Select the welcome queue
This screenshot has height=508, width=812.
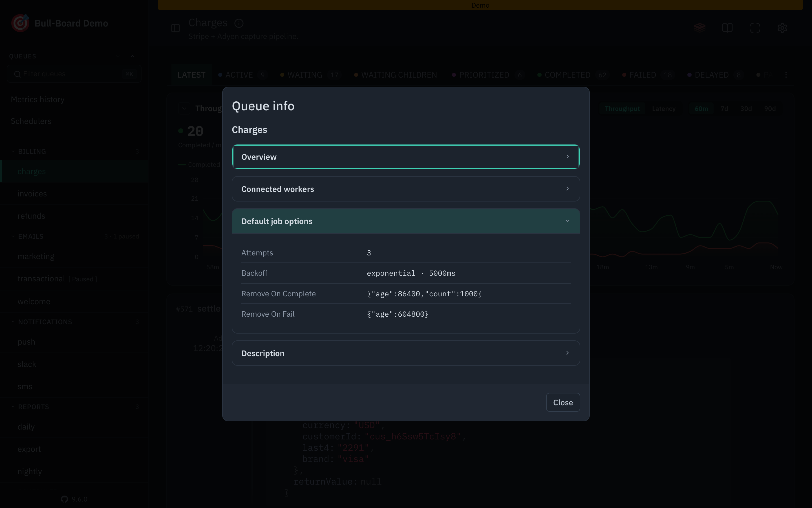74,301
